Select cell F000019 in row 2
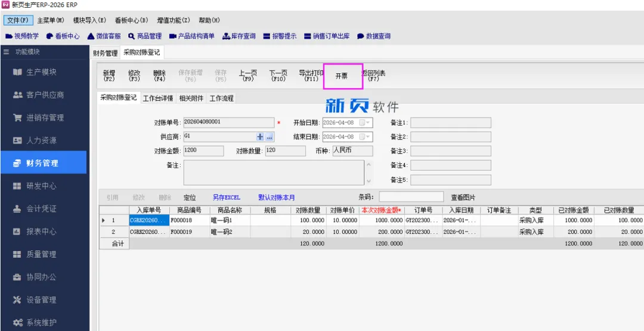Viewport: 644px width, 331px height. [190, 232]
